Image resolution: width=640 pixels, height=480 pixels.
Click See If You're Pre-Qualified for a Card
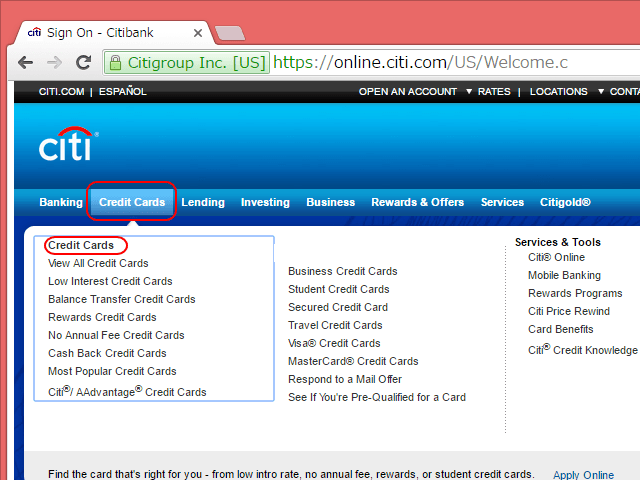tap(376, 397)
